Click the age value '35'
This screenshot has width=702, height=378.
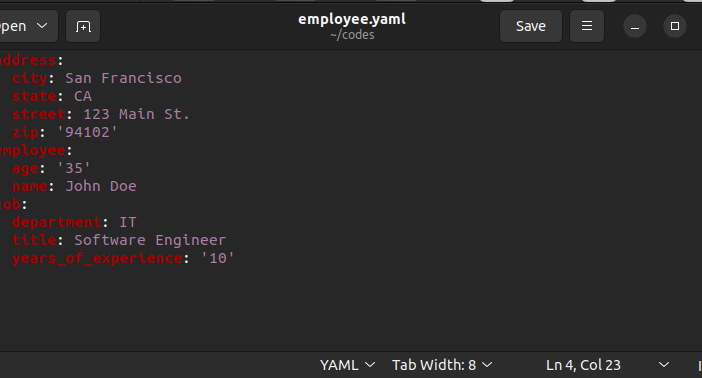click(74, 168)
